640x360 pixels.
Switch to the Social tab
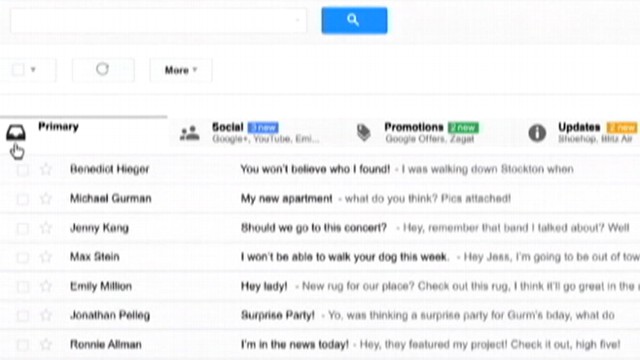[x=254, y=133]
